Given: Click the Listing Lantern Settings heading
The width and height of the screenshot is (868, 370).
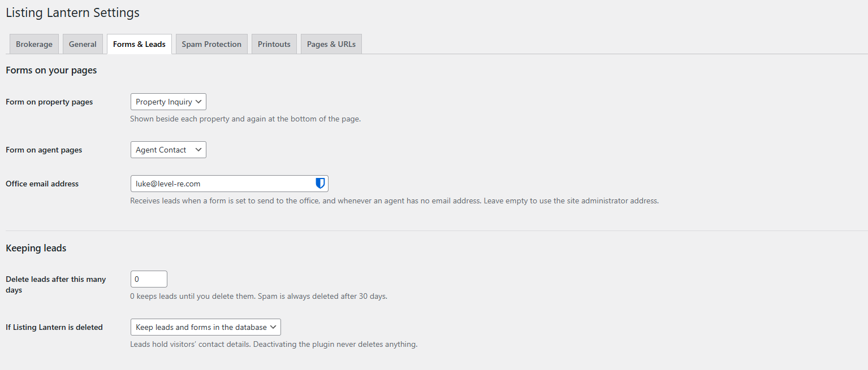Looking at the screenshot, I should tap(72, 12).
